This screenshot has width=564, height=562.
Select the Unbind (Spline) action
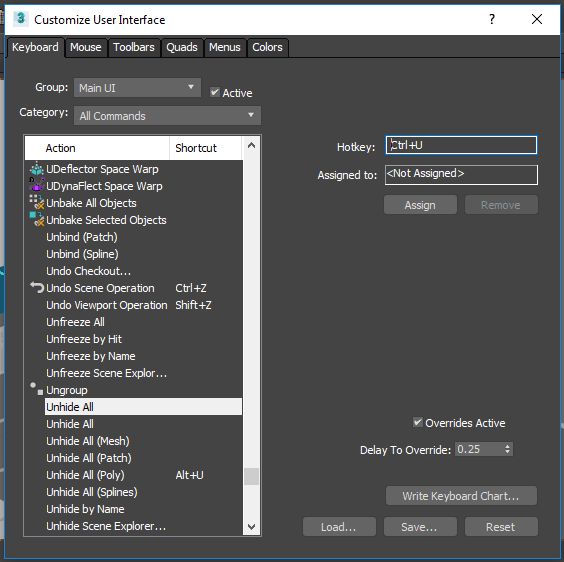82,254
